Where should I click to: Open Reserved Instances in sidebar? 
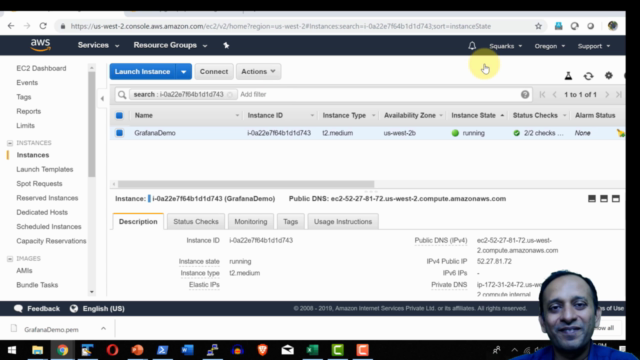click(x=47, y=198)
